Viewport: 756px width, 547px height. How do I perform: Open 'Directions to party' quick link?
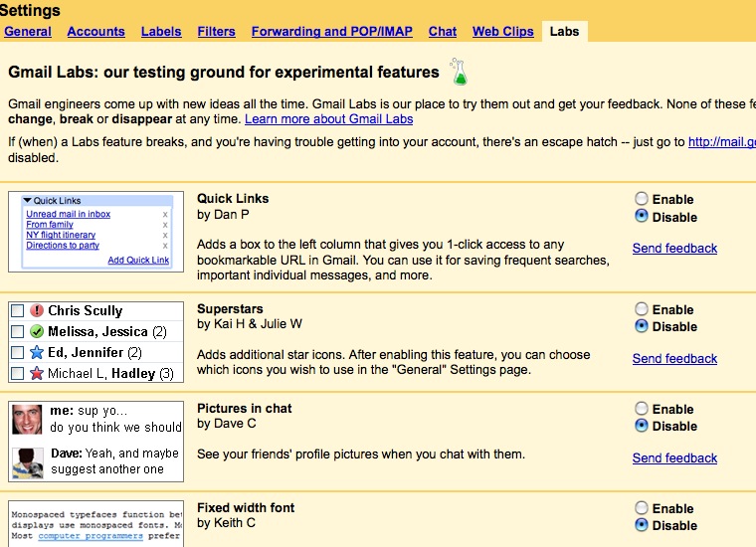(63, 246)
